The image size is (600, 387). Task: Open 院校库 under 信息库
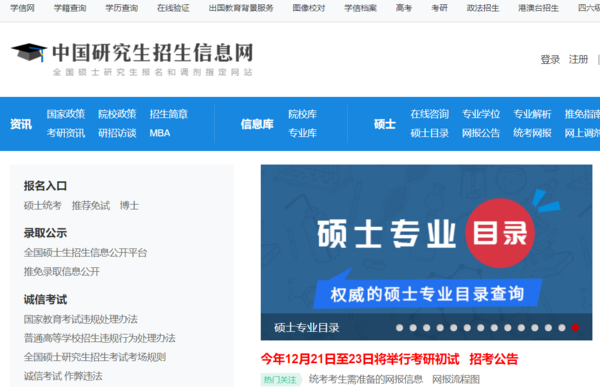click(x=302, y=114)
